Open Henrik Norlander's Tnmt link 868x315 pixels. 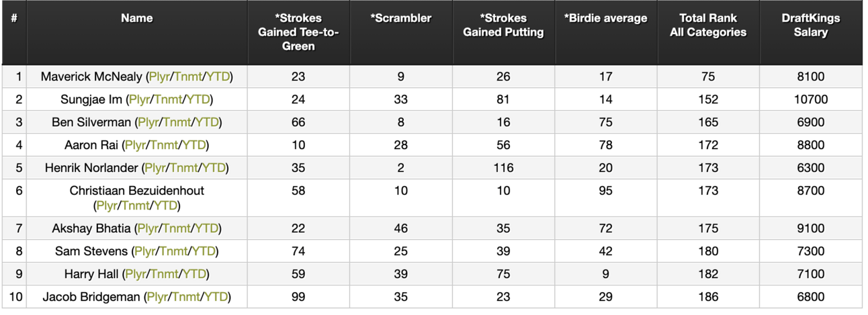point(184,168)
